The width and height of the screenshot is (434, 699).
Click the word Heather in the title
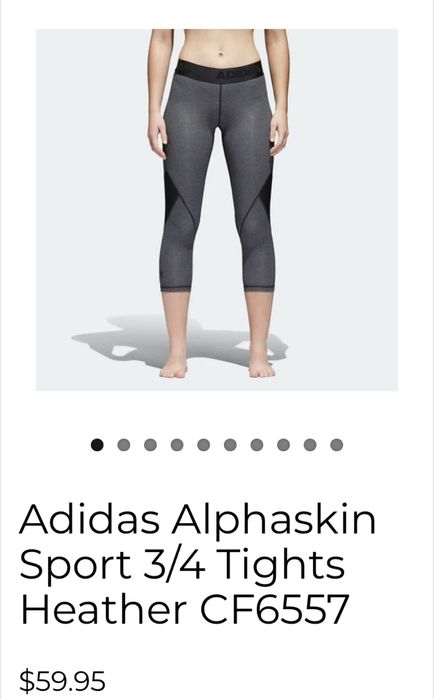(x=103, y=609)
